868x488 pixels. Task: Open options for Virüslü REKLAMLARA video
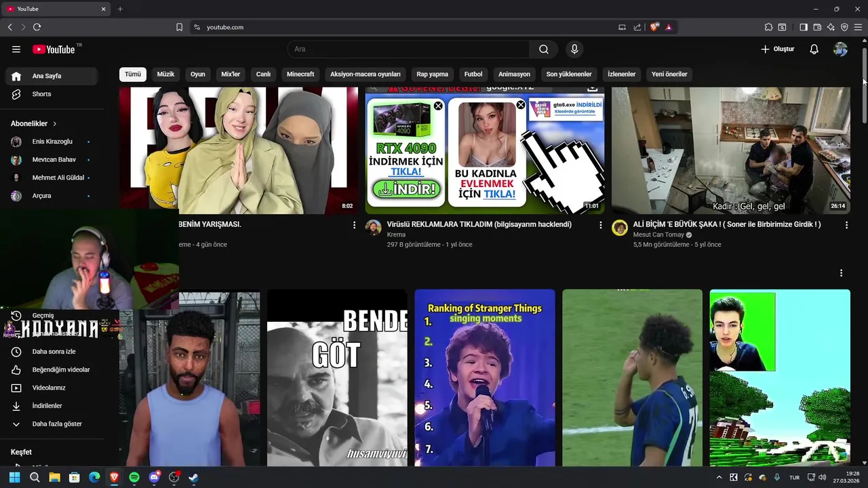point(600,225)
